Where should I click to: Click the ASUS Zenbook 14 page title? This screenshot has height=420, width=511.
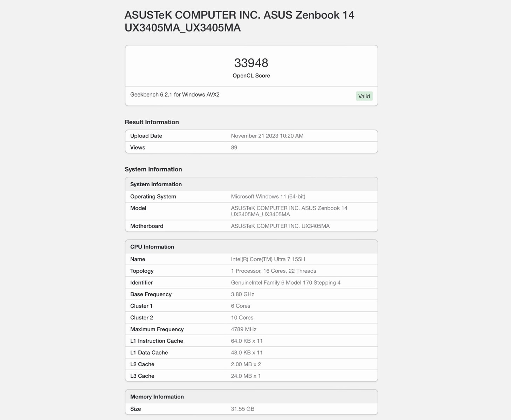(x=239, y=21)
